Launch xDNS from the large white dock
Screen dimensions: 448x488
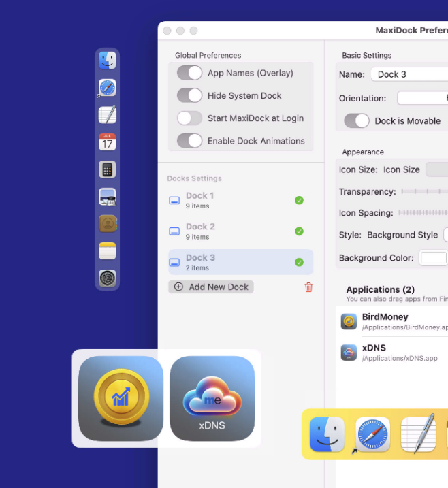tap(212, 398)
